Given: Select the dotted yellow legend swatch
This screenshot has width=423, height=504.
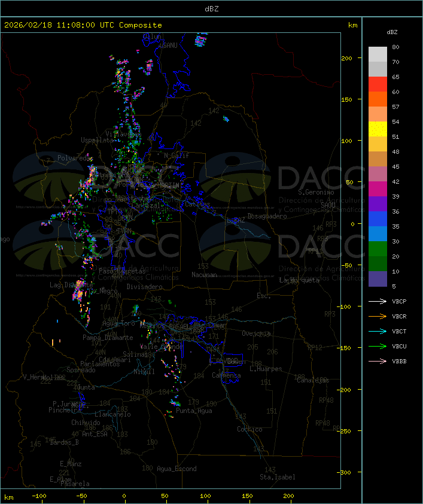Looking at the screenshot, I should click(378, 129).
